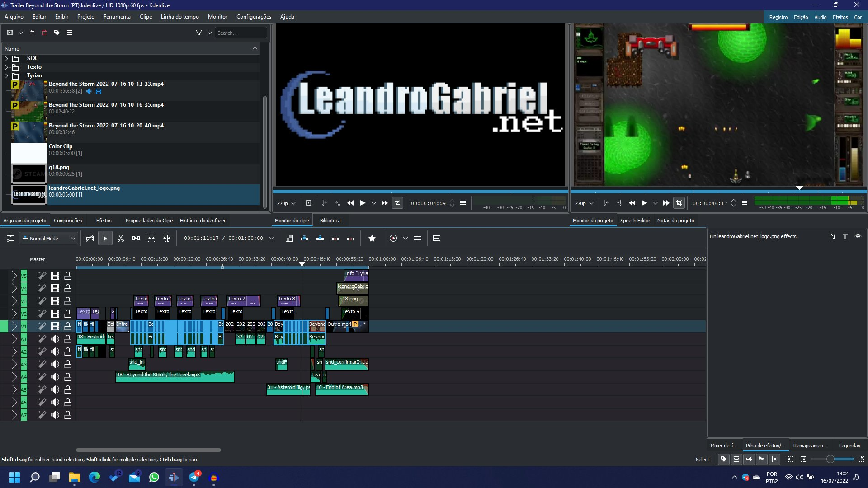The width and height of the screenshot is (868, 488).
Task: Click the bin Search field
Action: [241, 33]
